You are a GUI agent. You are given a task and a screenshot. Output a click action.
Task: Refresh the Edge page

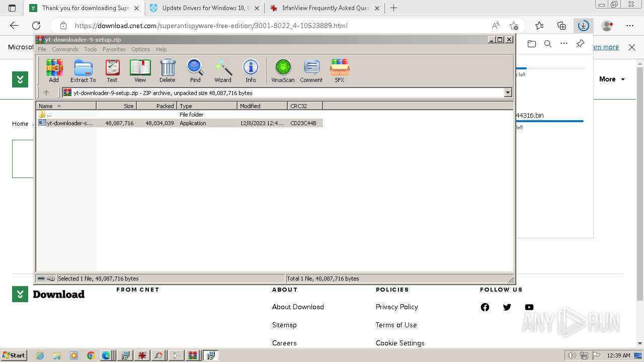coord(36,26)
